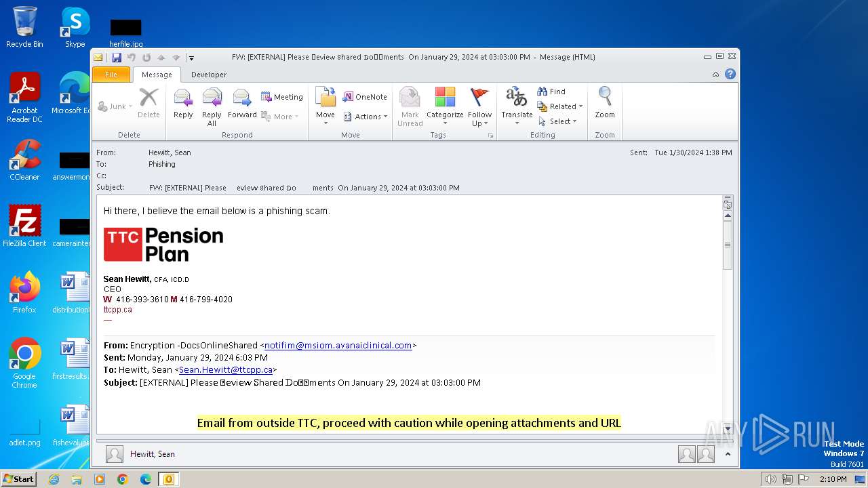Forward this email message
868x488 pixels.
click(242, 104)
